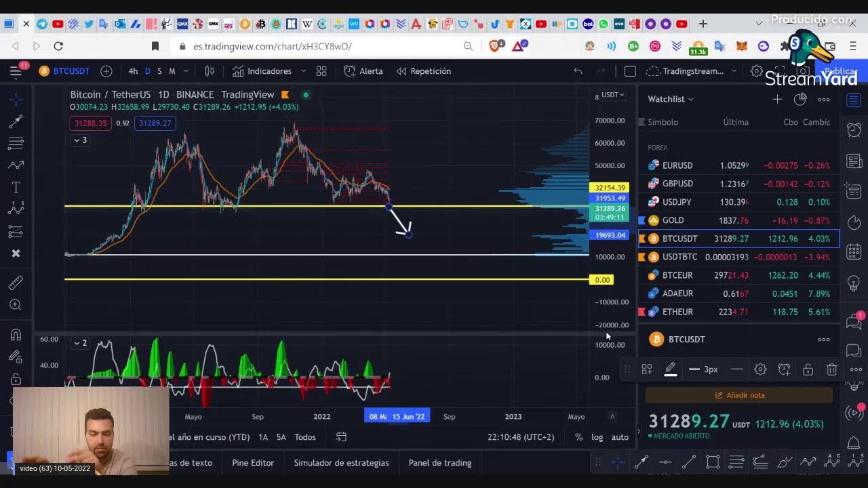Select the crosshair cursor tool

pyautogui.click(x=16, y=99)
